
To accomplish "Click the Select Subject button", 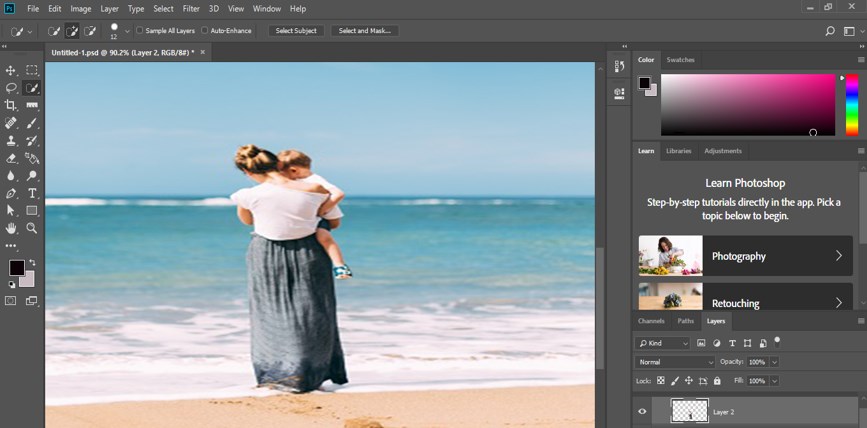I will (x=296, y=31).
